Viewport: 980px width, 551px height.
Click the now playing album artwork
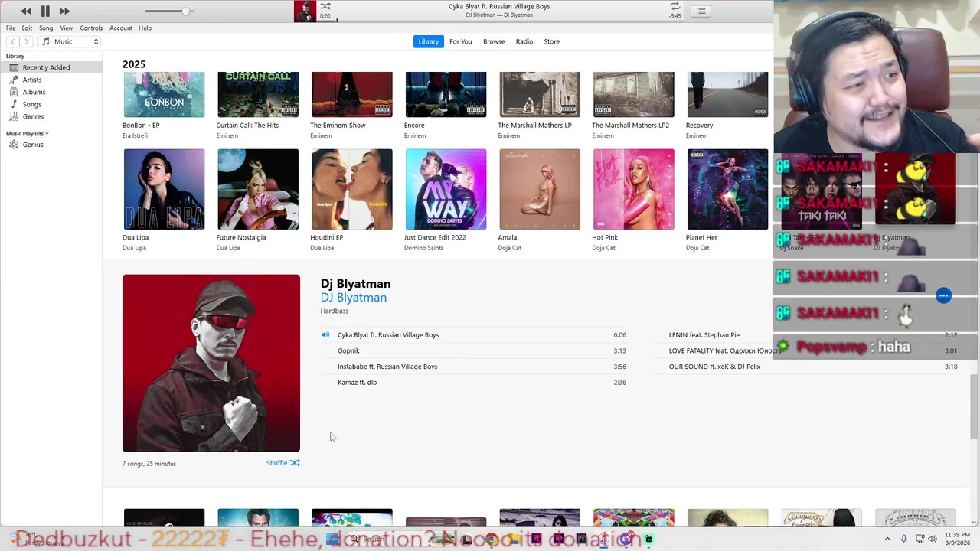[x=305, y=11]
